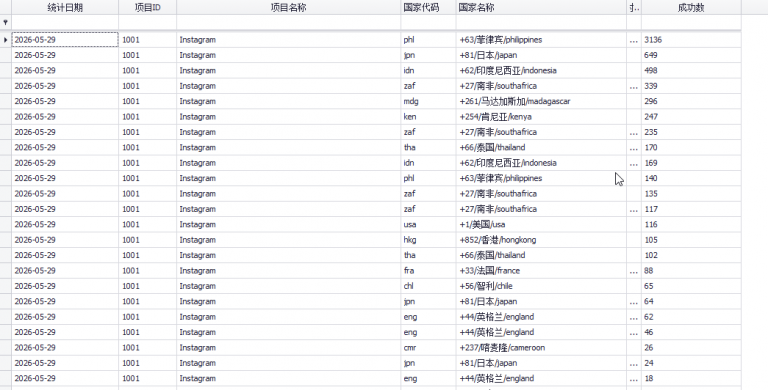Sort by the 项目ID column header
768x390 pixels.
(x=147, y=7)
